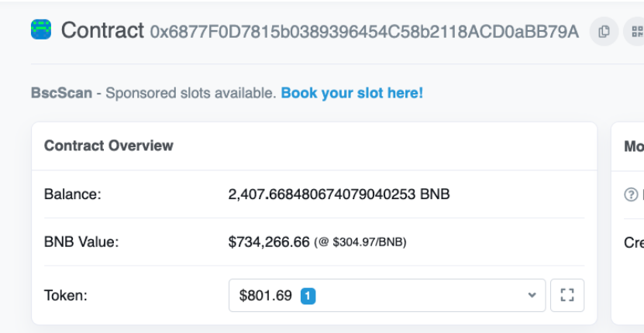Click the BscScan sponsored label

tap(61, 93)
